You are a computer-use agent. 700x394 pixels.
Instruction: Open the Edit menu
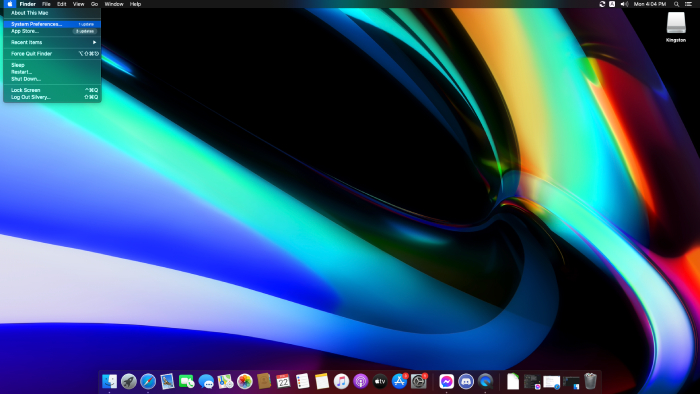click(x=62, y=4)
